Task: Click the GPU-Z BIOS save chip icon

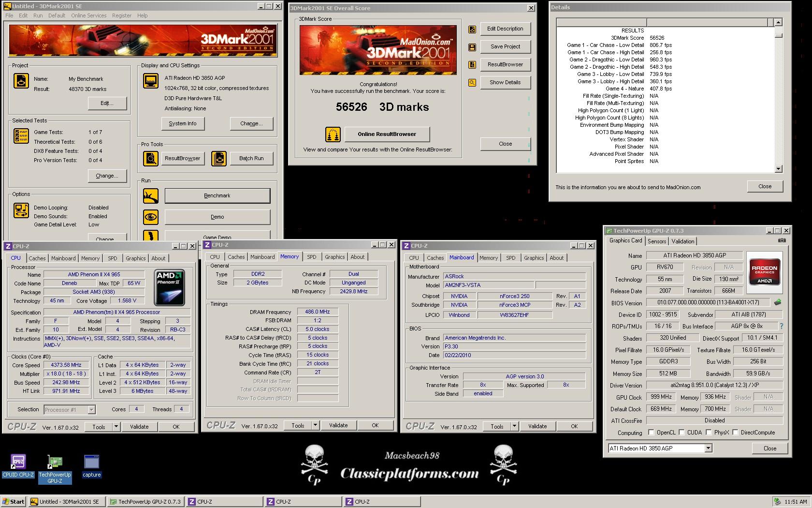Action: (777, 302)
